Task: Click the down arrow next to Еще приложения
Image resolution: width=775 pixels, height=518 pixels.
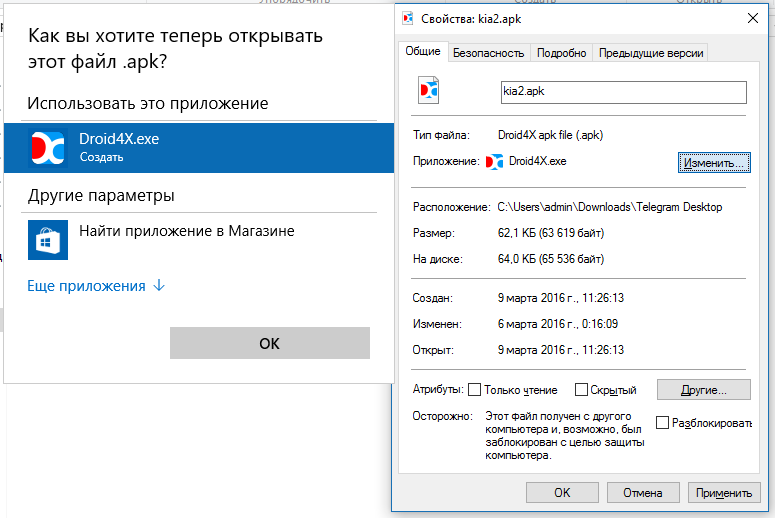Action: tap(159, 285)
